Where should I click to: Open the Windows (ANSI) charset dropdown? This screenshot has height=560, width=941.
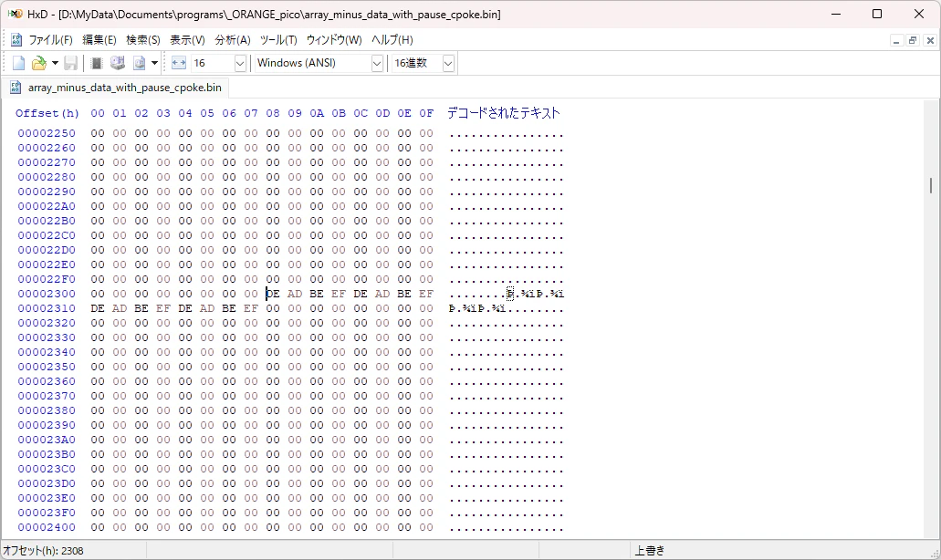[377, 63]
